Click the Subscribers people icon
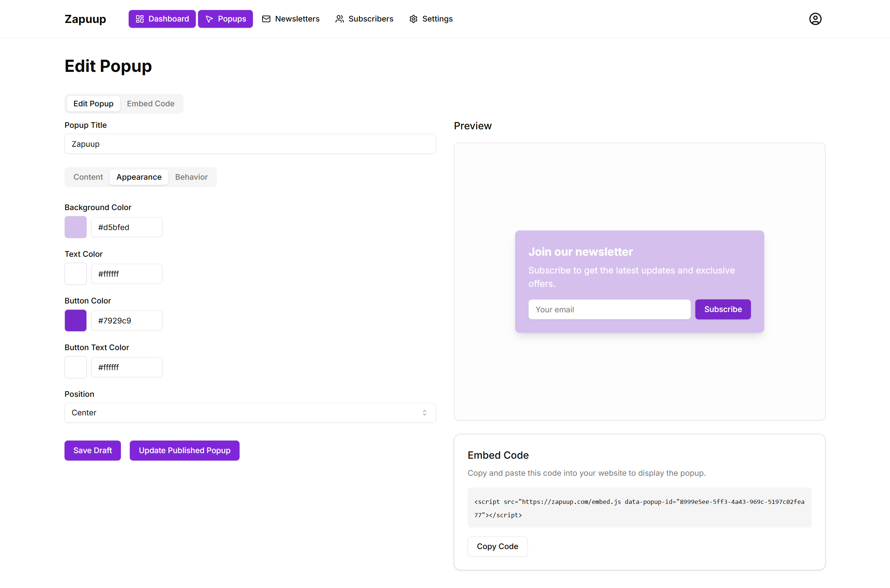The width and height of the screenshot is (890, 588). tap(339, 19)
